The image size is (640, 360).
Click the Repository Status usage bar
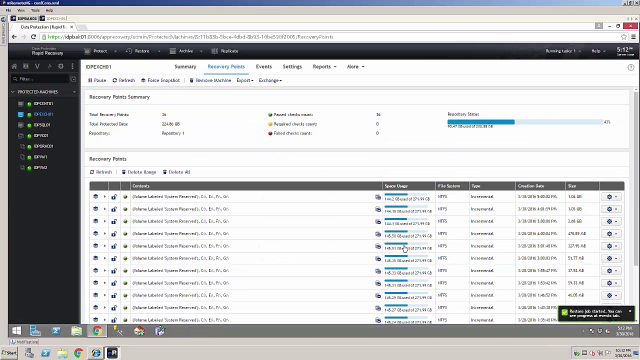pyautogui.click(x=525, y=122)
